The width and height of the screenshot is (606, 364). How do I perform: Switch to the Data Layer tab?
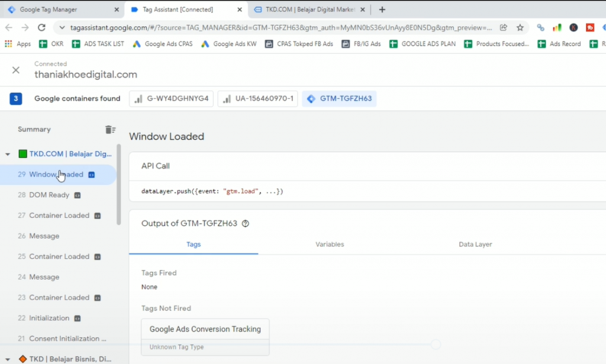(475, 244)
